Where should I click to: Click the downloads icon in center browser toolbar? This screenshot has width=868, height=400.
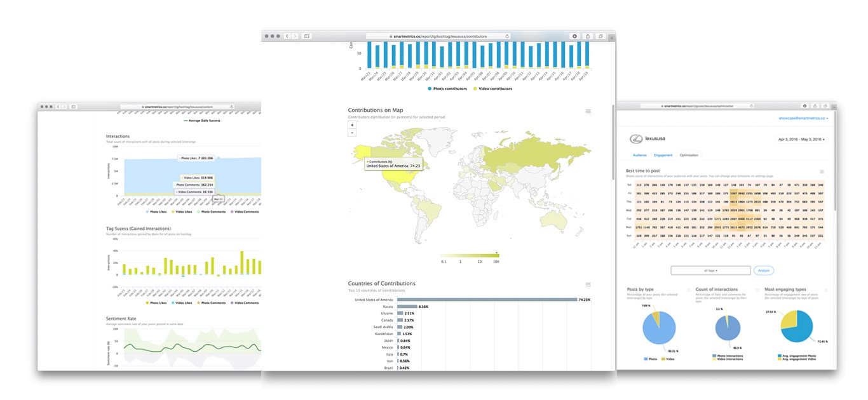(574, 36)
